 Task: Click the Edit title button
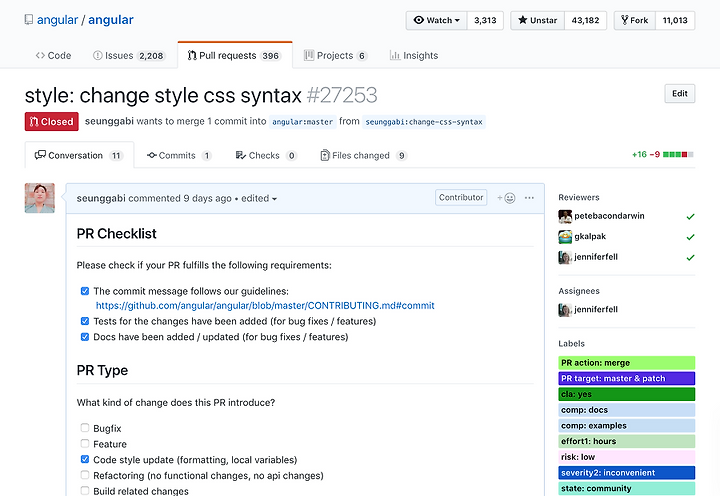tap(680, 94)
